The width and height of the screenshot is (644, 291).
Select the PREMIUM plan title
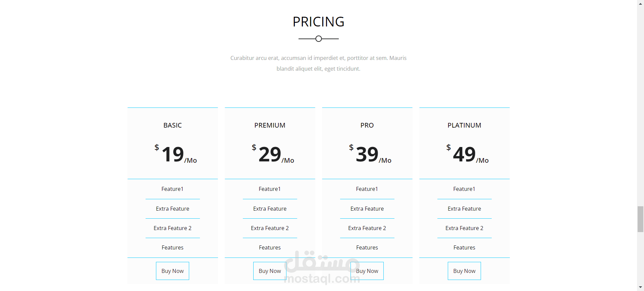click(270, 125)
